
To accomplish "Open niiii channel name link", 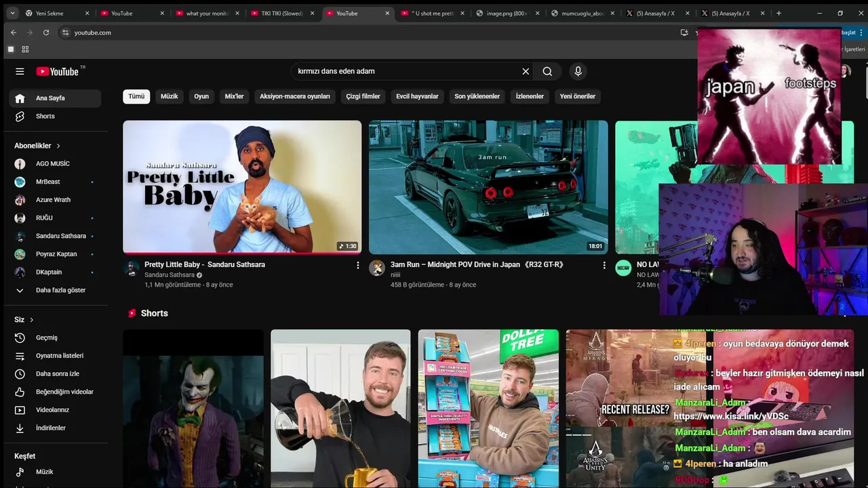I will (395, 275).
